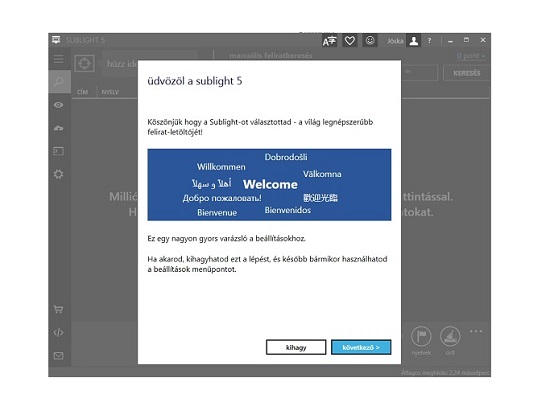Open the Jóska user profile icon

tap(414, 41)
